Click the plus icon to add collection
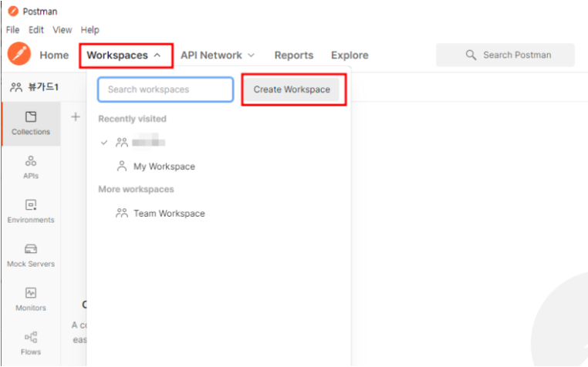 pyautogui.click(x=76, y=117)
